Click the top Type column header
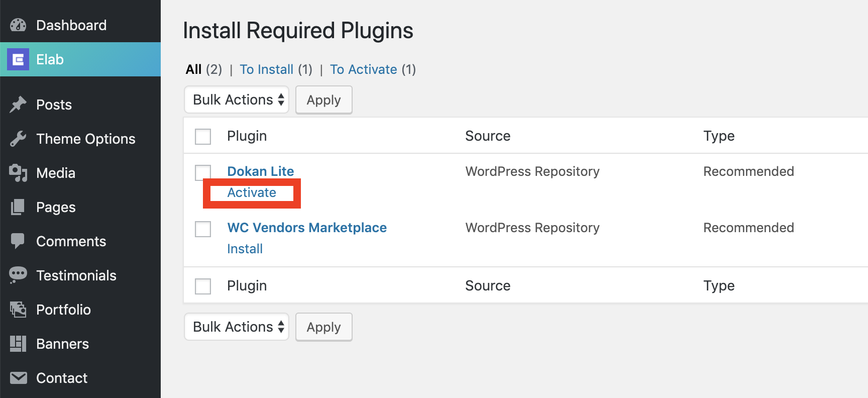868x398 pixels. 719,136
